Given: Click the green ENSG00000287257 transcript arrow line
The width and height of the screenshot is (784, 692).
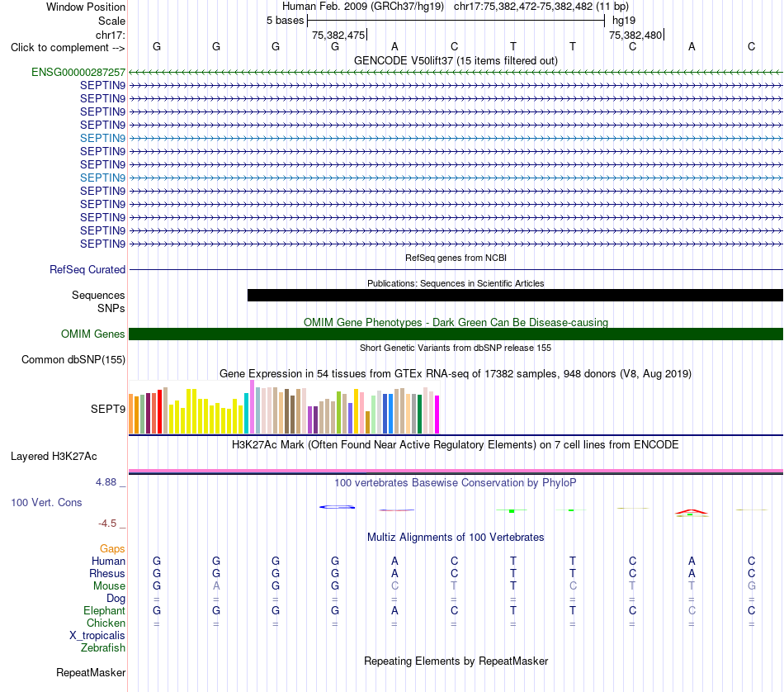Looking at the screenshot, I should coord(456,72).
